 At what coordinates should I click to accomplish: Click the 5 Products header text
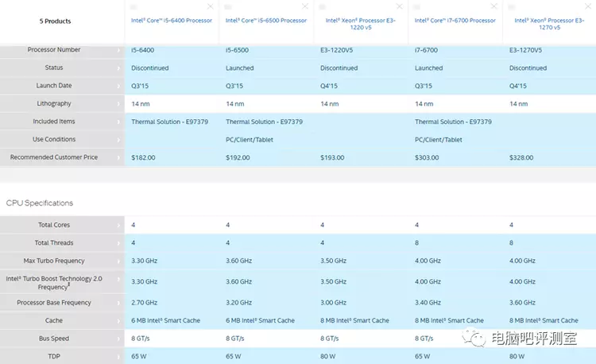(x=55, y=21)
